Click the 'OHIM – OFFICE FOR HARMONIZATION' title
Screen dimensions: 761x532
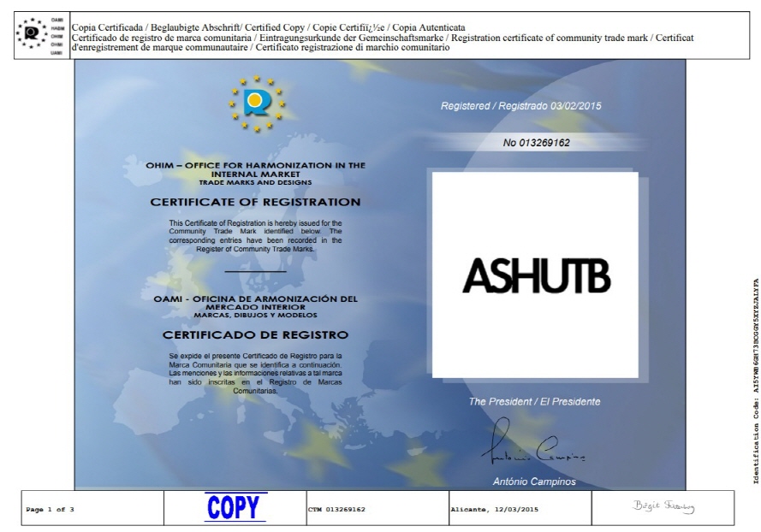[255, 169]
